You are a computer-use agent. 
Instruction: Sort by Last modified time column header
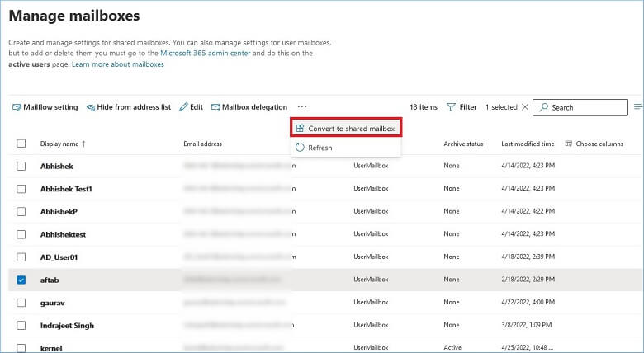[x=528, y=144]
